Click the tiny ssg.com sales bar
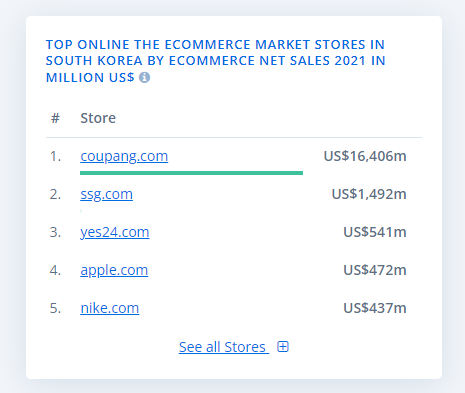The image size is (465, 393). tap(81, 211)
